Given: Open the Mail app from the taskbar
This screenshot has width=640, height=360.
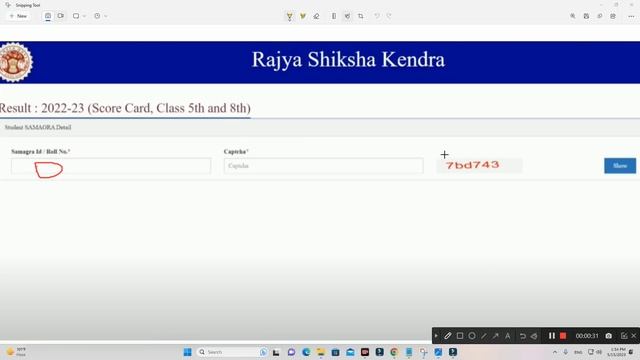Looking at the screenshot, I should pyautogui.click(x=350, y=352).
